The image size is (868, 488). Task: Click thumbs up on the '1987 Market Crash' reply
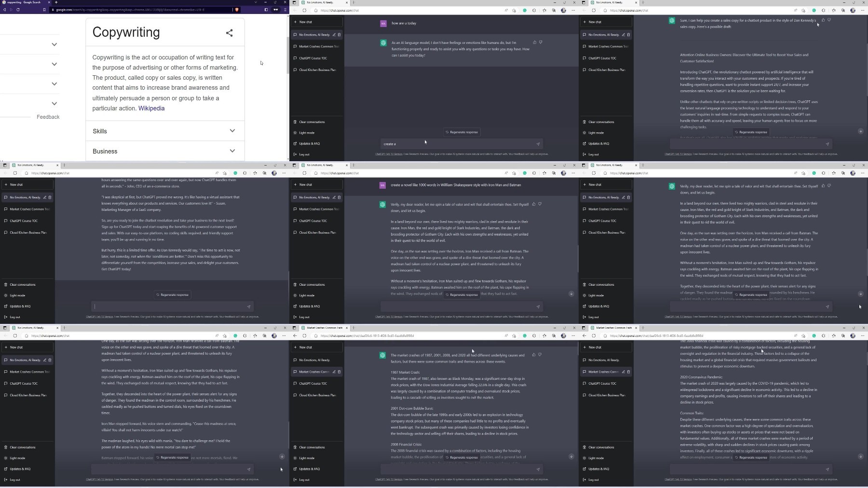[x=534, y=355]
